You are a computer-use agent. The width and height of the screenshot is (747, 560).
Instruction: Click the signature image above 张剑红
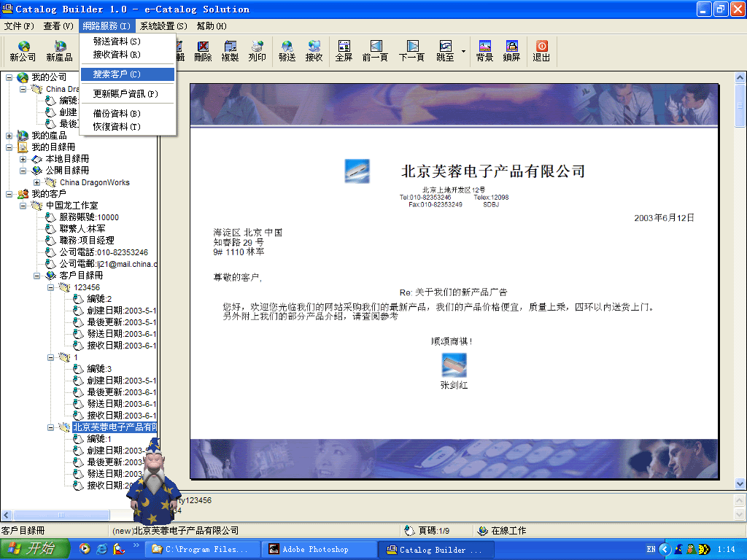click(454, 365)
